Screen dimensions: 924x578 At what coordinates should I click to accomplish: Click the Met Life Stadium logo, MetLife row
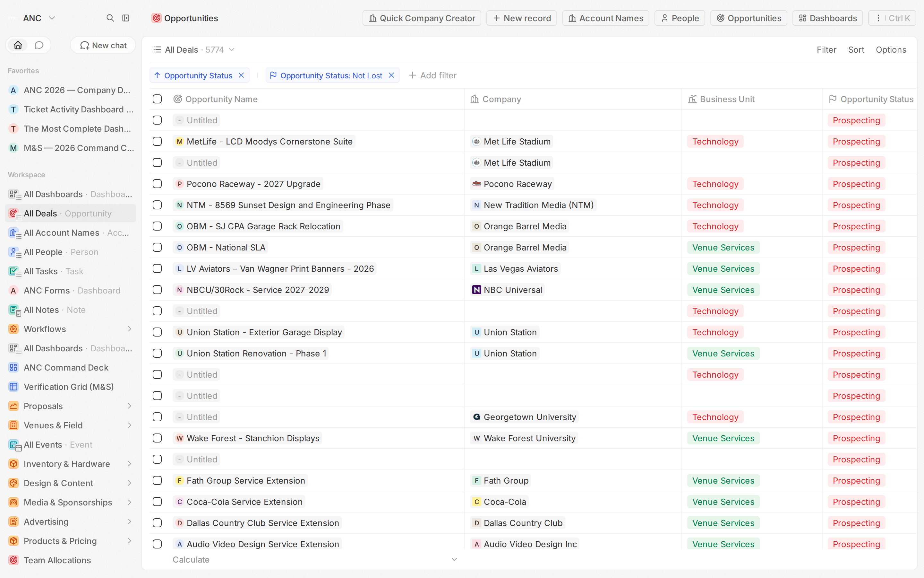click(x=476, y=141)
